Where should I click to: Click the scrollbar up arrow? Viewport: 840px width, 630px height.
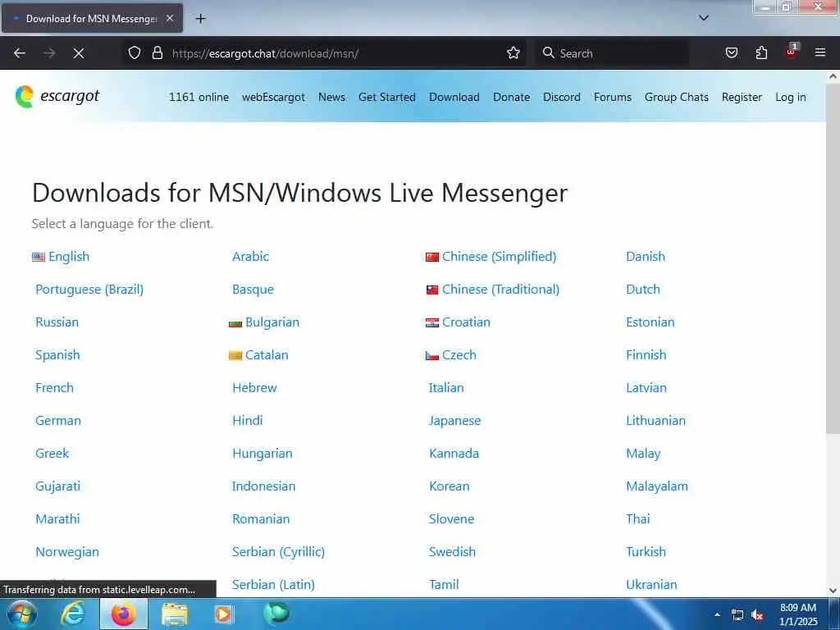[x=833, y=76]
